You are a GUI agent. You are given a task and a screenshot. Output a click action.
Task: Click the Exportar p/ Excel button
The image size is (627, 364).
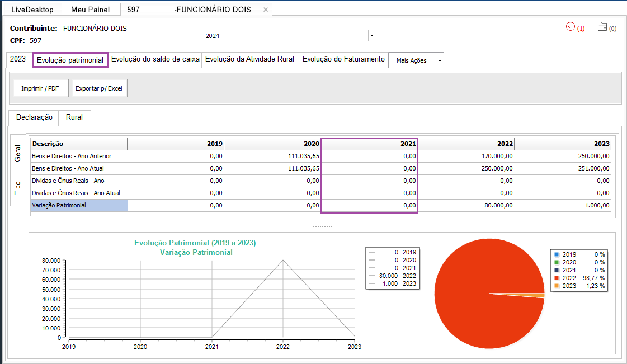click(x=99, y=88)
